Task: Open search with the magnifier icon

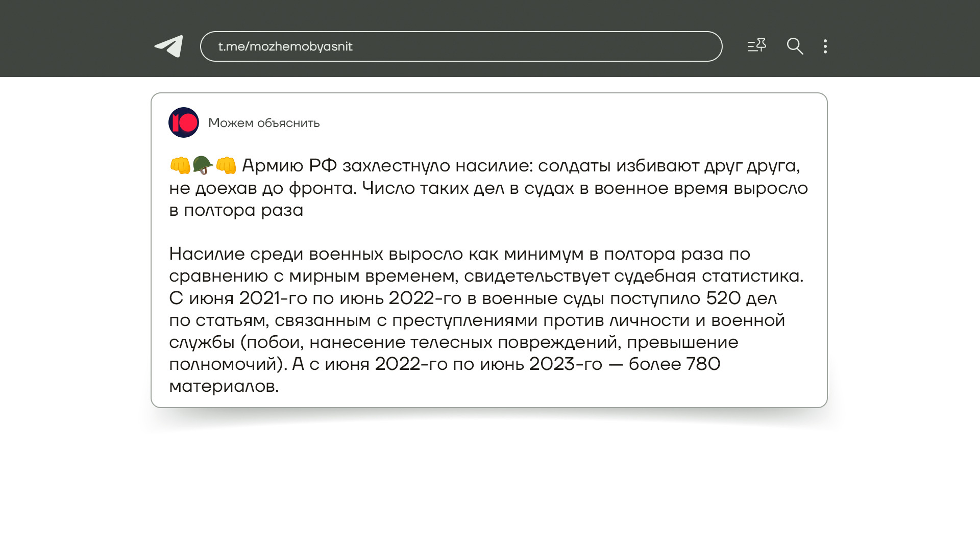Action: tap(795, 46)
